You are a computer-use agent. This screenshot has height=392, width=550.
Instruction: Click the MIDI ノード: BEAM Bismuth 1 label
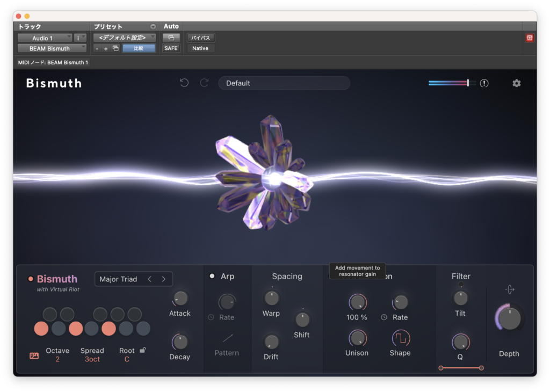pyautogui.click(x=53, y=62)
